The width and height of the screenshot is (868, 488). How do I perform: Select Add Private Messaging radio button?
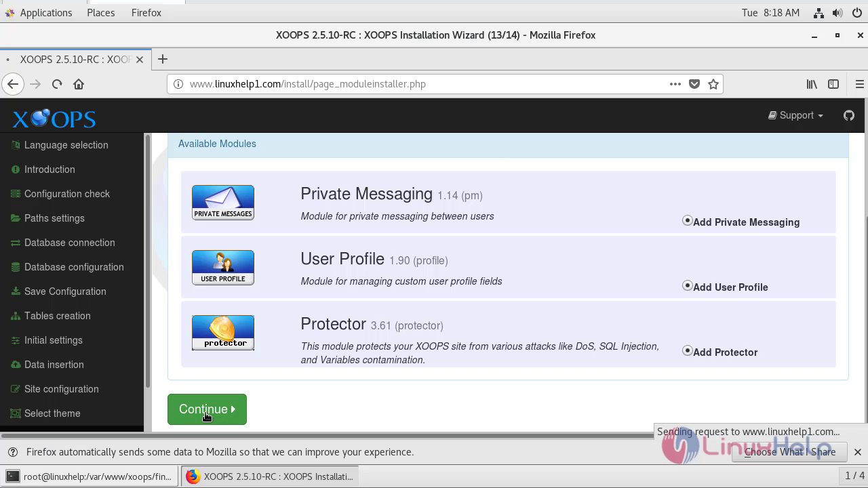coord(688,221)
